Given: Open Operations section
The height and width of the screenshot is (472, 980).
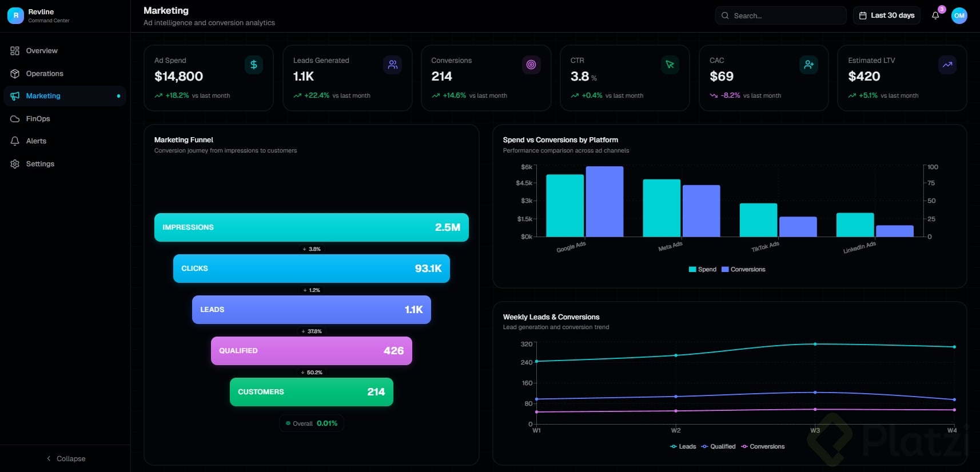Looking at the screenshot, I should tap(65, 74).
